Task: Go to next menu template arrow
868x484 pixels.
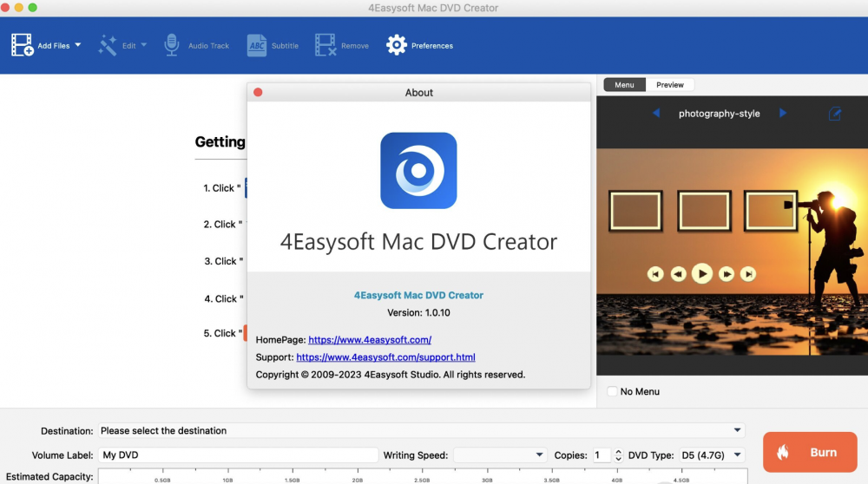Action: [x=783, y=114]
